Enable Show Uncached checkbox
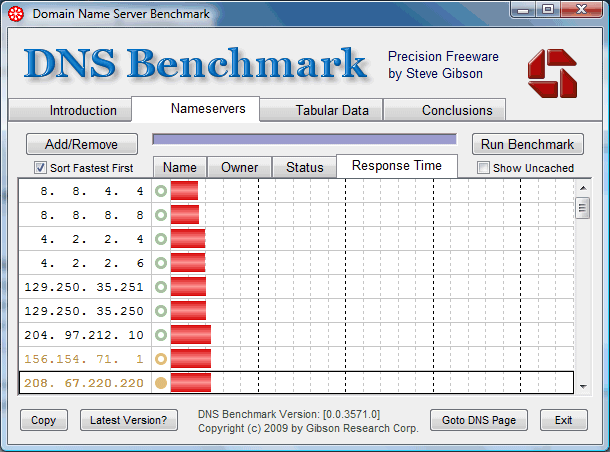Image resolution: width=610 pixels, height=452 pixels. 483,168
